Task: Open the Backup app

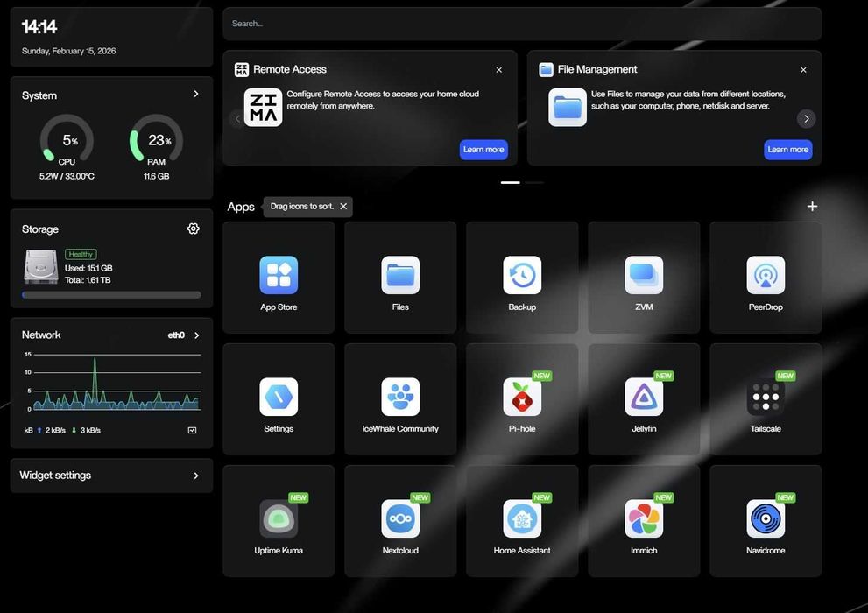Action: (x=522, y=275)
